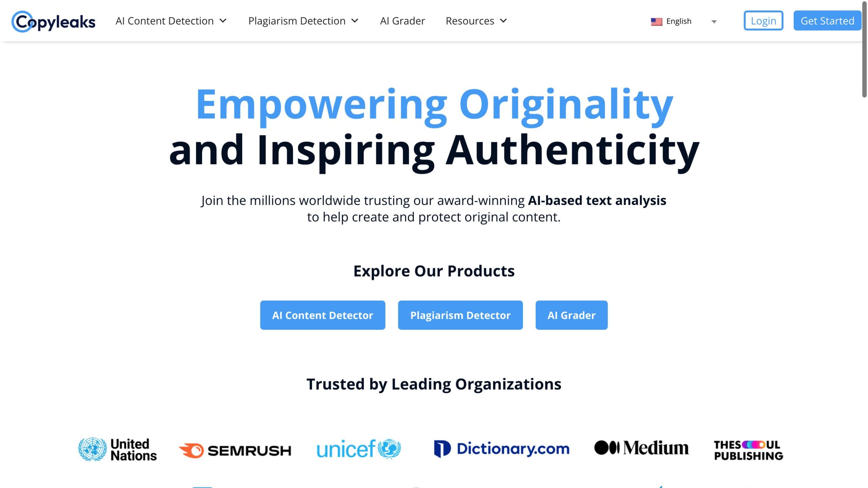Image resolution: width=868 pixels, height=488 pixels.
Task: Select the US English flag icon
Action: pos(656,21)
